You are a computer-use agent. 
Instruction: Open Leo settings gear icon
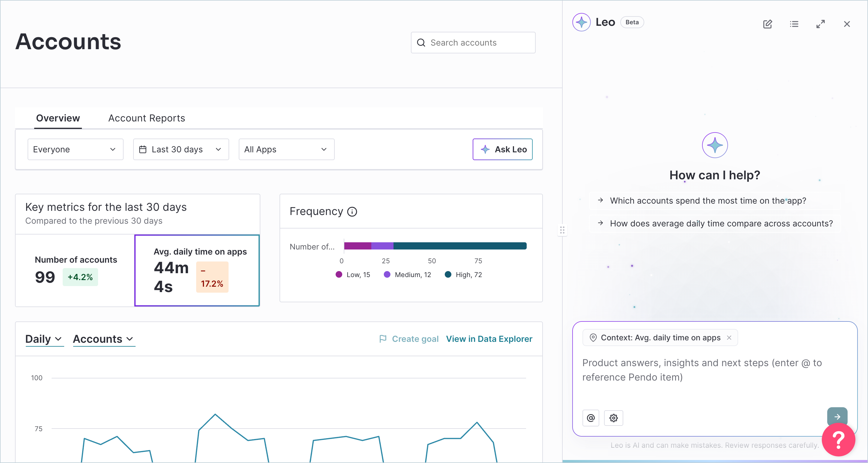point(613,418)
